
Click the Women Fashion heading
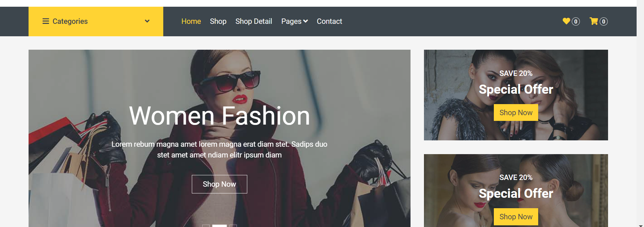tap(219, 116)
